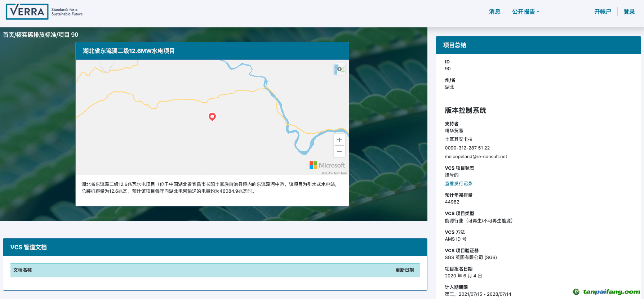Image resolution: width=644 pixels, height=299 pixels.
Task: Click the Microsoft logo on the map
Action: [327, 165]
